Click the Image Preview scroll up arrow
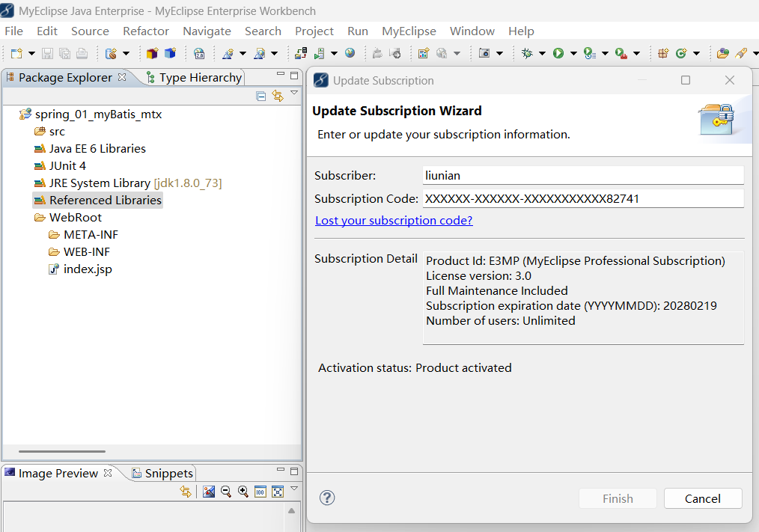Viewport: 759px width, 532px height. point(291,511)
